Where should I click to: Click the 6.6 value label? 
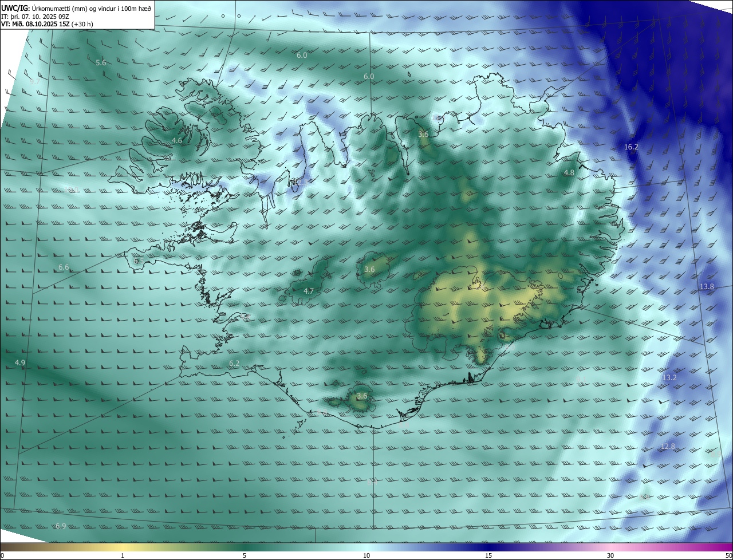click(64, 267)
